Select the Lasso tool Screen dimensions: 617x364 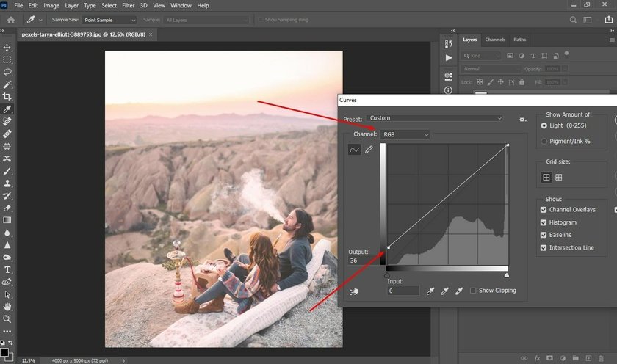pos(7,73)
